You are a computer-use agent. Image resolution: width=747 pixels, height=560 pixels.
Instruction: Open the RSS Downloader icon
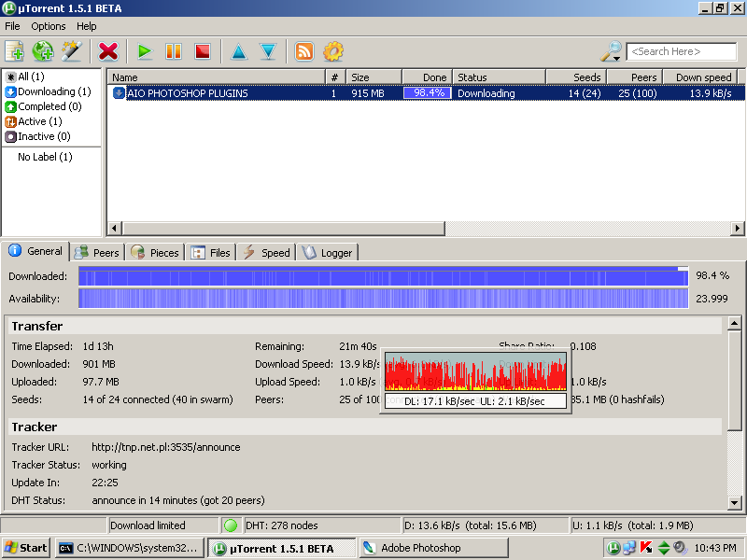click(x=304, y=51)
